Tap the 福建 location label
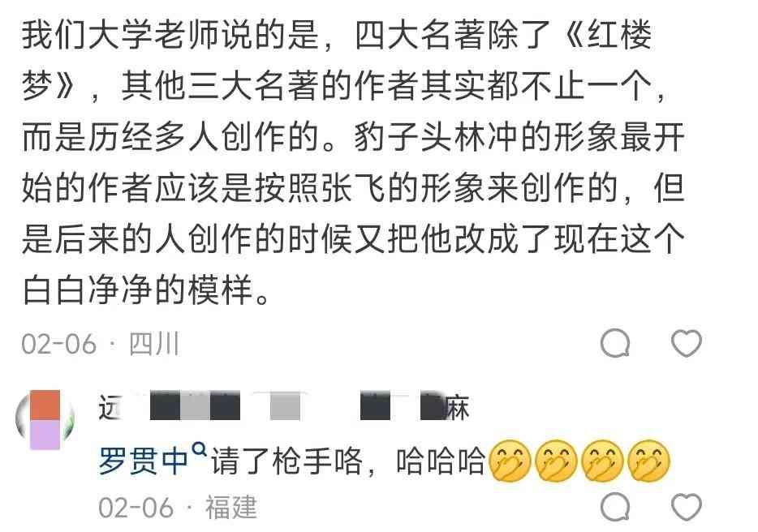The height and width of the screenshot is (532, 758). tap(231, 508)
